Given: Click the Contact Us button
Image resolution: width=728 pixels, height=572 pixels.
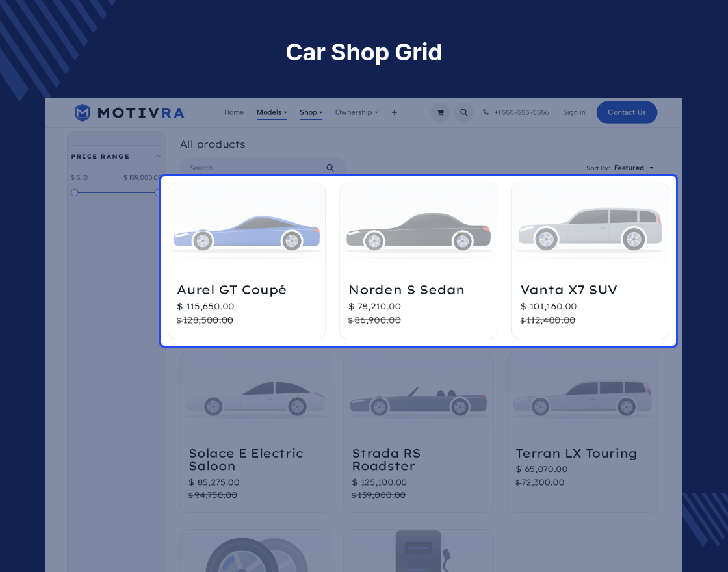Looking at the screenshot, I should (627, 112).
